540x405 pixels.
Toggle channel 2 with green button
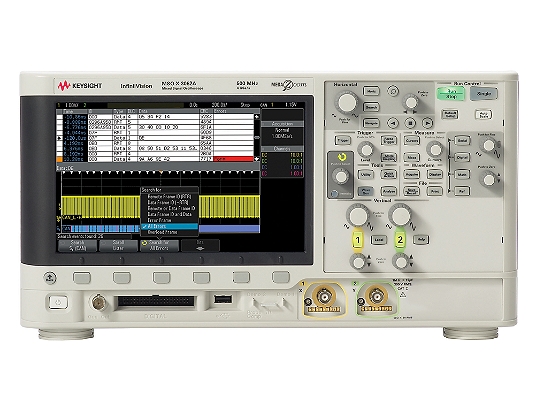click(x=400, y=240)
